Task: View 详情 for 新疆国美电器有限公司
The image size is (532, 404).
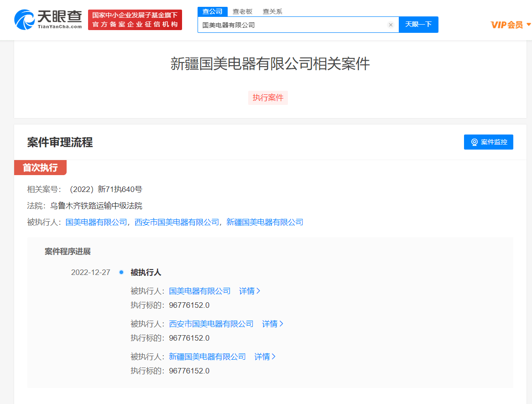Action: (x=265, y=357)
